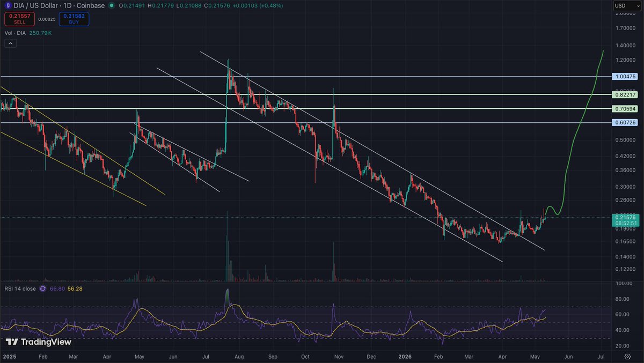Click the Jul label at the right end of the time axis
The image size is (644, 363).
(601, 355)
